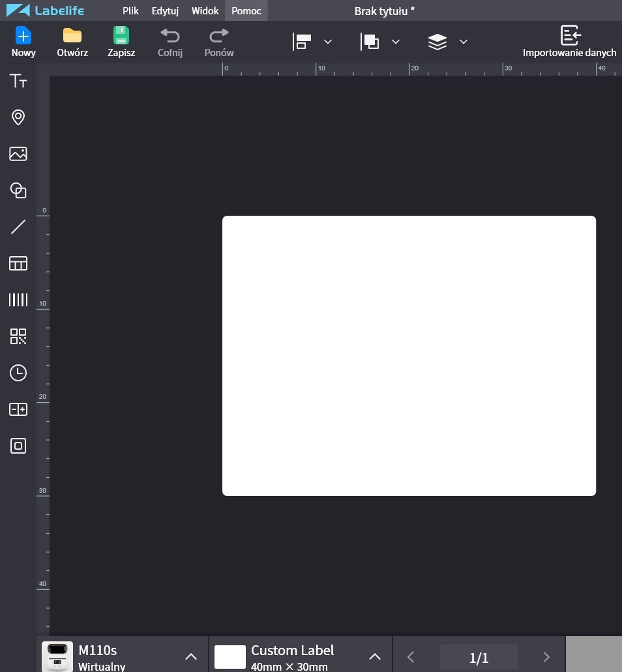Insert a table using the table tool
622x672 pixels.
point(18,263)
